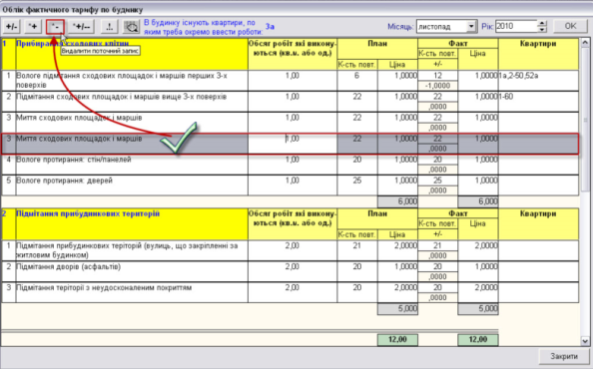The height and width of the screenshot is (369, 594).
Task: Click the *+/-- toolbar button
Action: point(81,27)
